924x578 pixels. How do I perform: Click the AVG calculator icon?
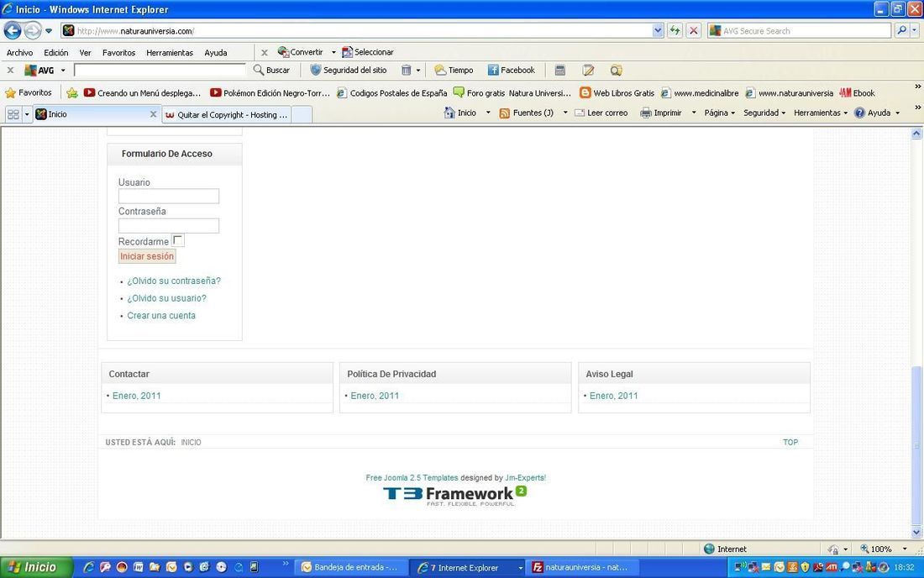click(x=559, y=70)
